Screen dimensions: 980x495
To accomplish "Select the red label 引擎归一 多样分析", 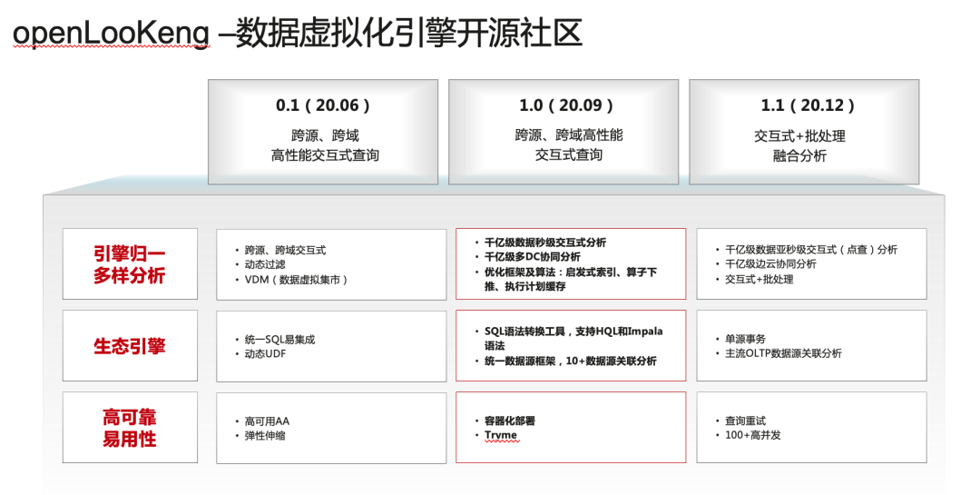I will 130,264.
